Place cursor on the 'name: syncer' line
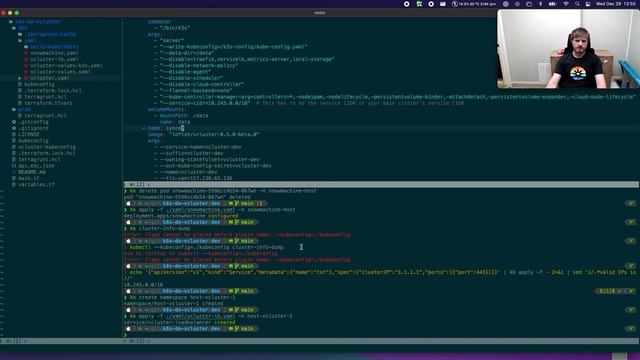Screen dimensions: 640x360 pos(163,128)
